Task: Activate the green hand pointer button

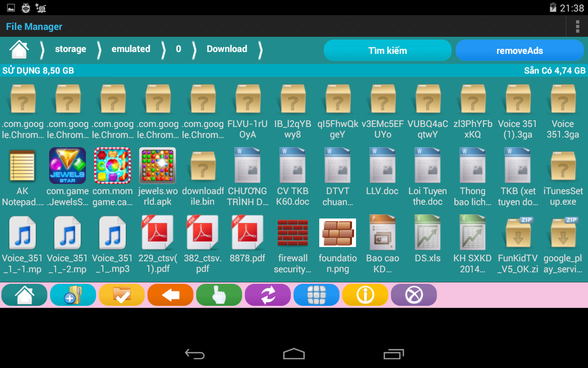Action: [x=219, y=295]
